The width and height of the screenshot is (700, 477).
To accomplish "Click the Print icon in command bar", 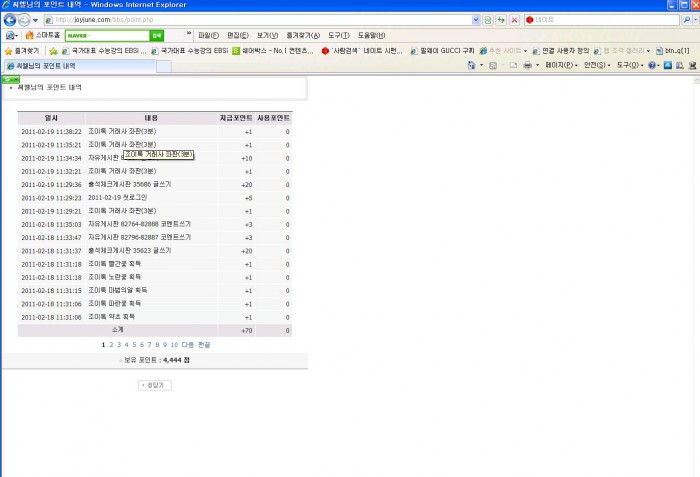I will pos(526,65).
